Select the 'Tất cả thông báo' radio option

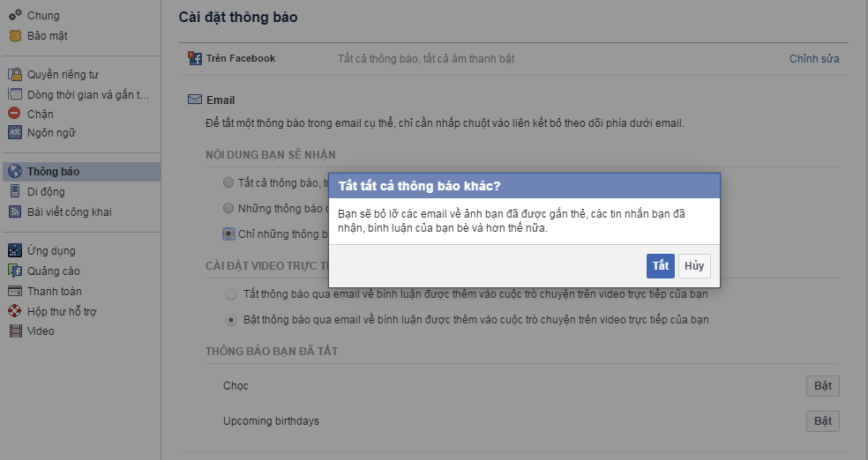[x=229, y=182]
